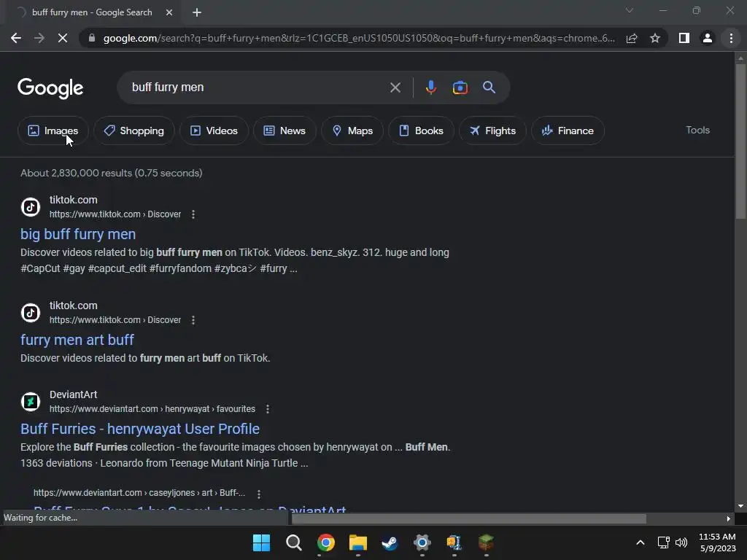The width and height of the screenshot is (747, 560).
Task: Open the caseyljones deviantart URL
Action: pos(139,493)
